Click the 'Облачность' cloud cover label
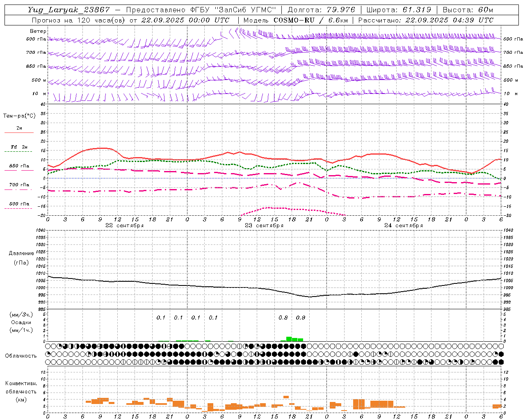The image size is (525, 420). pos(21,356)
